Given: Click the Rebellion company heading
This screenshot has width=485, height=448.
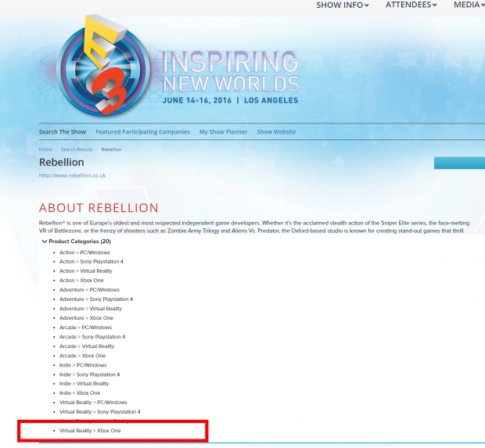Looking at the screenshot, I should [x=62, y=163].
